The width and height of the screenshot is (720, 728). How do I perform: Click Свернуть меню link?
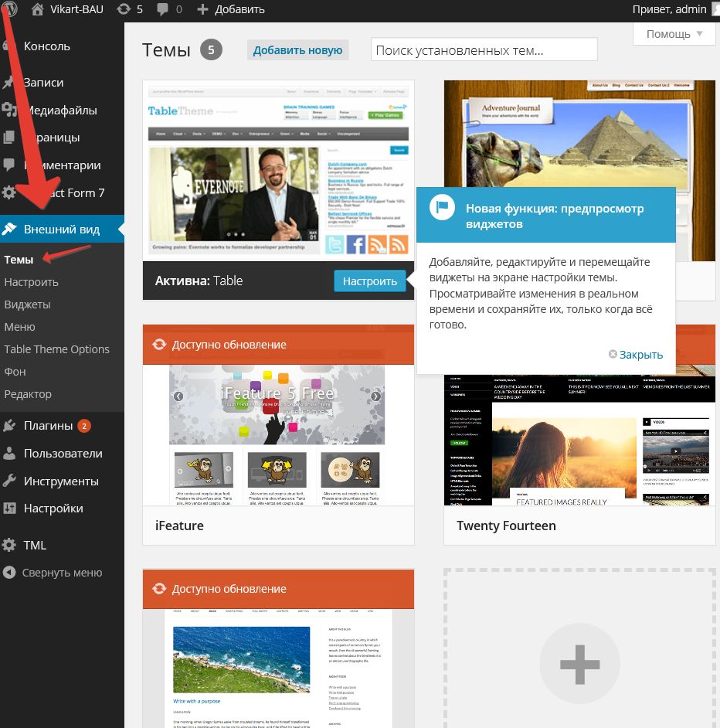coord(63,573)
